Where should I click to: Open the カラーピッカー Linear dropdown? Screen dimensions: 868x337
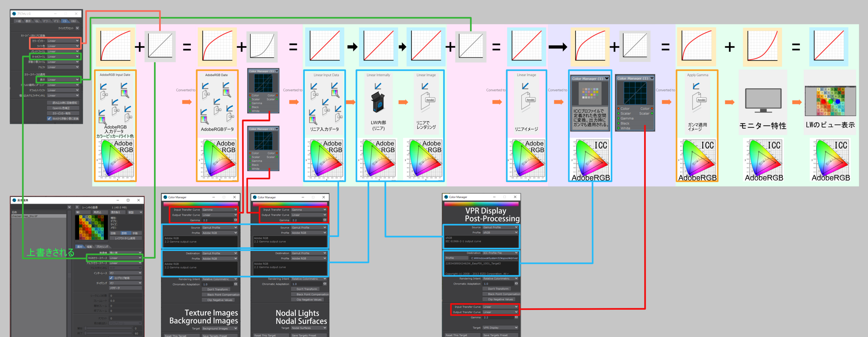pos(63,41)
